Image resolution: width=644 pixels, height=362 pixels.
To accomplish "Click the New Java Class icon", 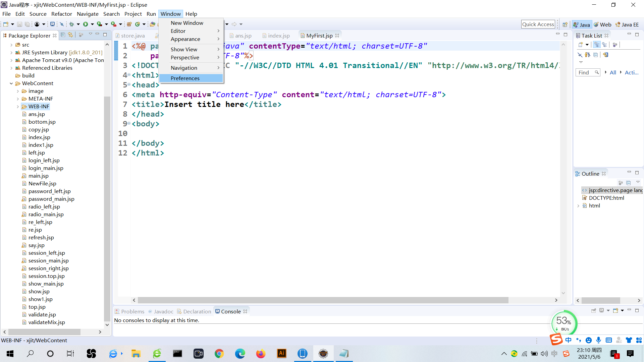I will click(x=137, y=24).
